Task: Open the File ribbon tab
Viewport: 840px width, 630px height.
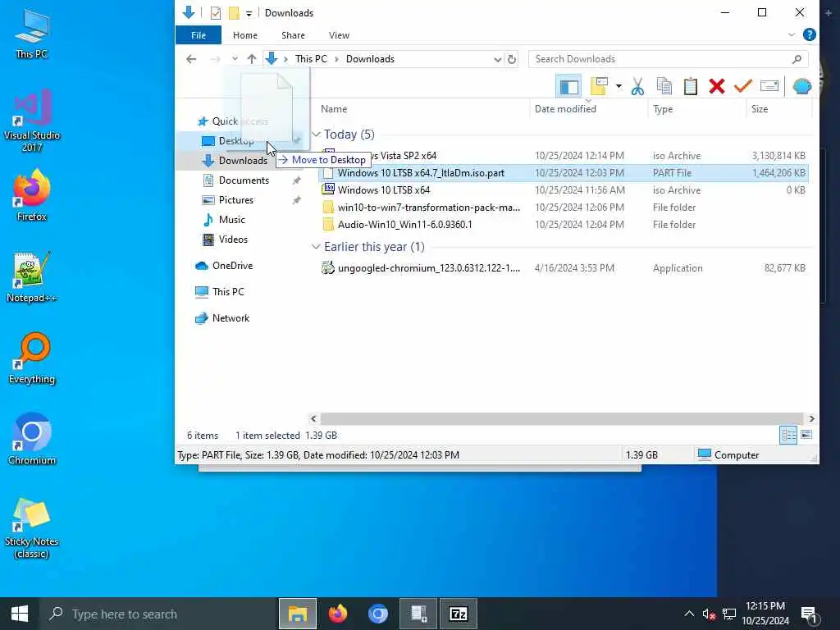Action: tap(199, 35)
